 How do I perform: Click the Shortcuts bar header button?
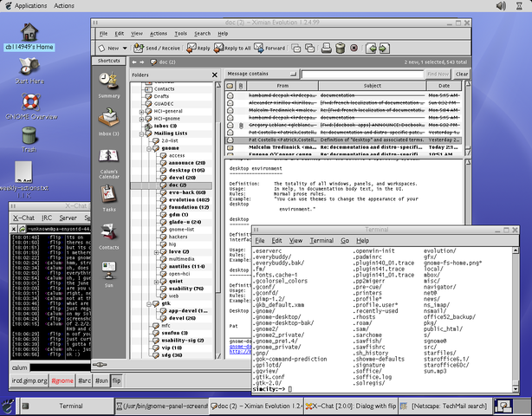tap(108, 61)
